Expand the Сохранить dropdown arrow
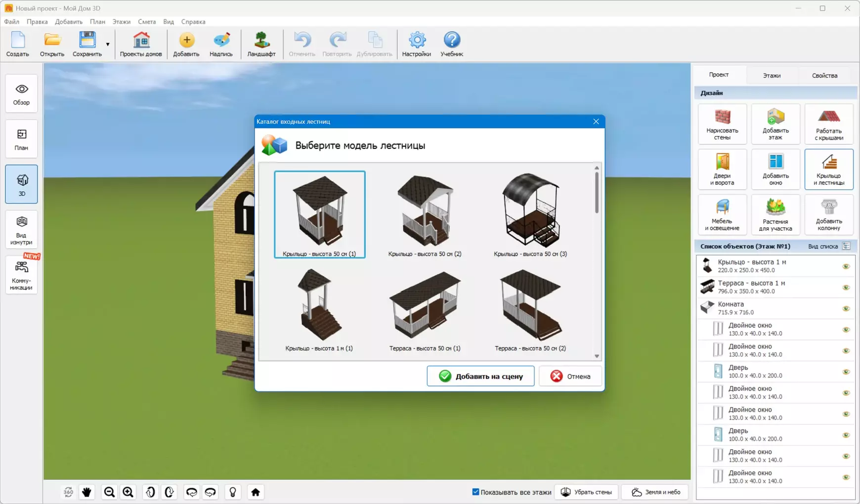The width and height of the screenshot is (860, 504). tap(108, 44)
